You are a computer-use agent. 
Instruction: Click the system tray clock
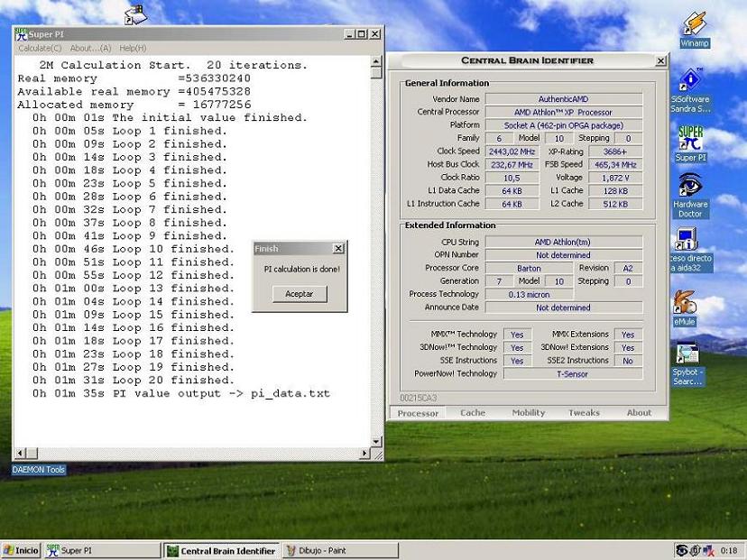729,550
